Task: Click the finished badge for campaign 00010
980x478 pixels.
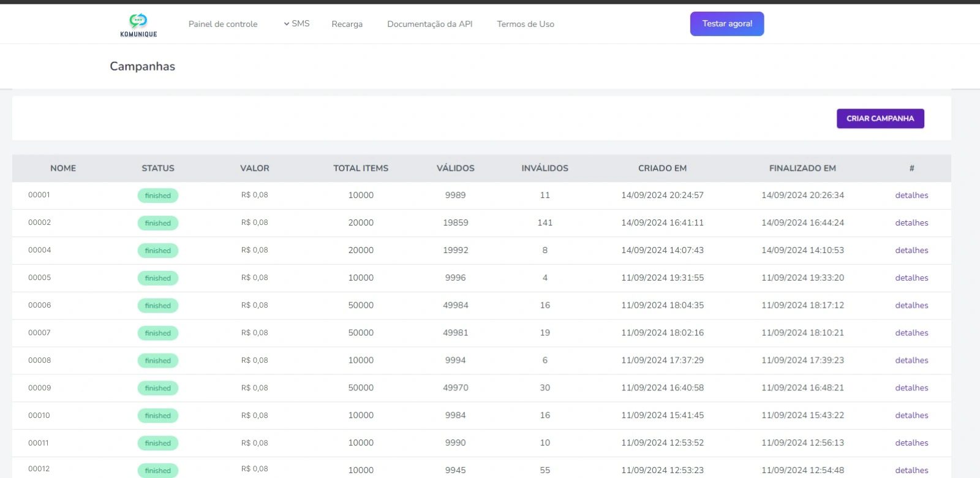Action: (158, 416)
